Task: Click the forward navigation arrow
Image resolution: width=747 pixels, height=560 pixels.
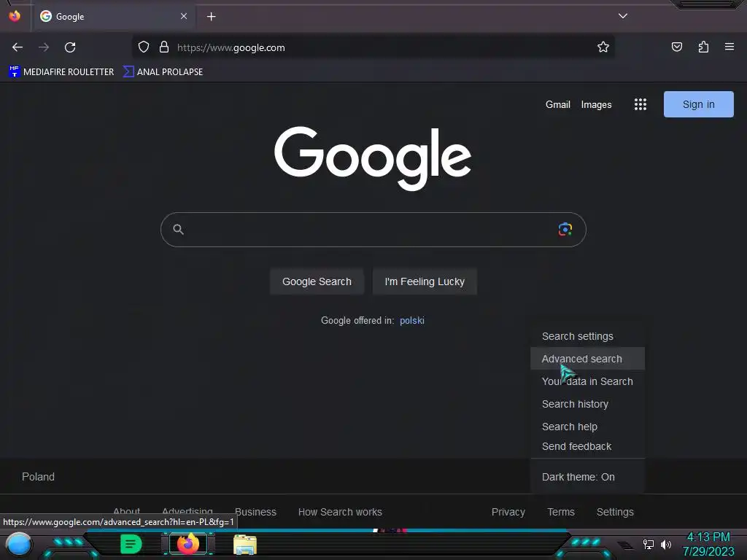Action: [x=44, y=47]
